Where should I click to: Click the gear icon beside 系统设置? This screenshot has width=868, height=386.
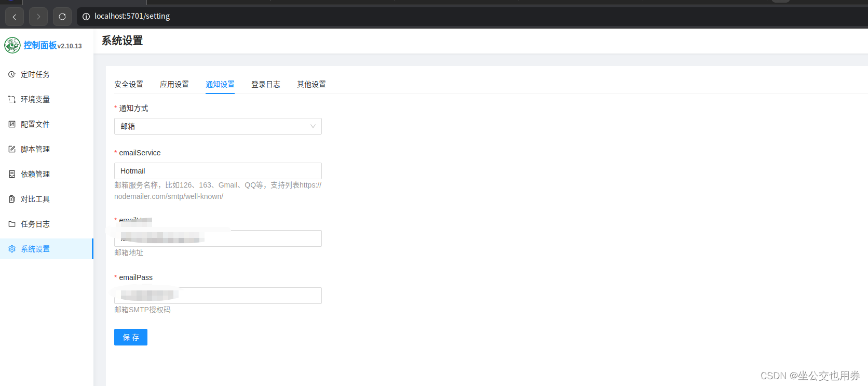[x=12, y=249]
